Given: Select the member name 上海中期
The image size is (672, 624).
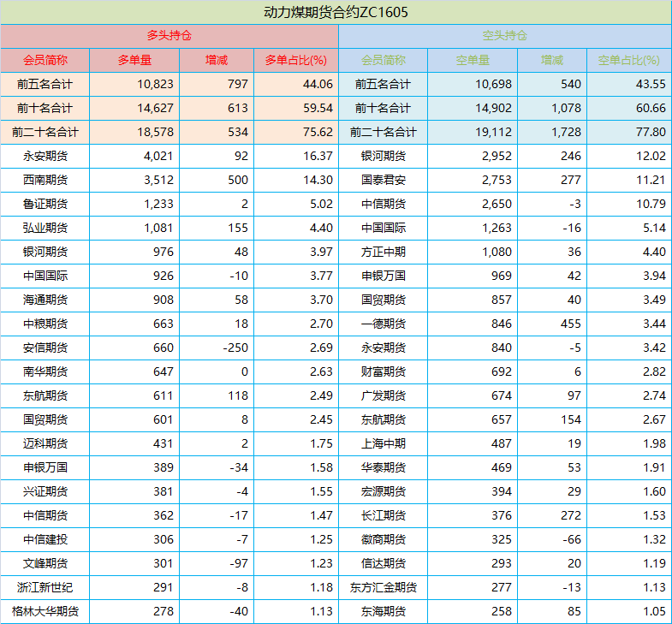Looking at the screenshot, I should 384,444.
